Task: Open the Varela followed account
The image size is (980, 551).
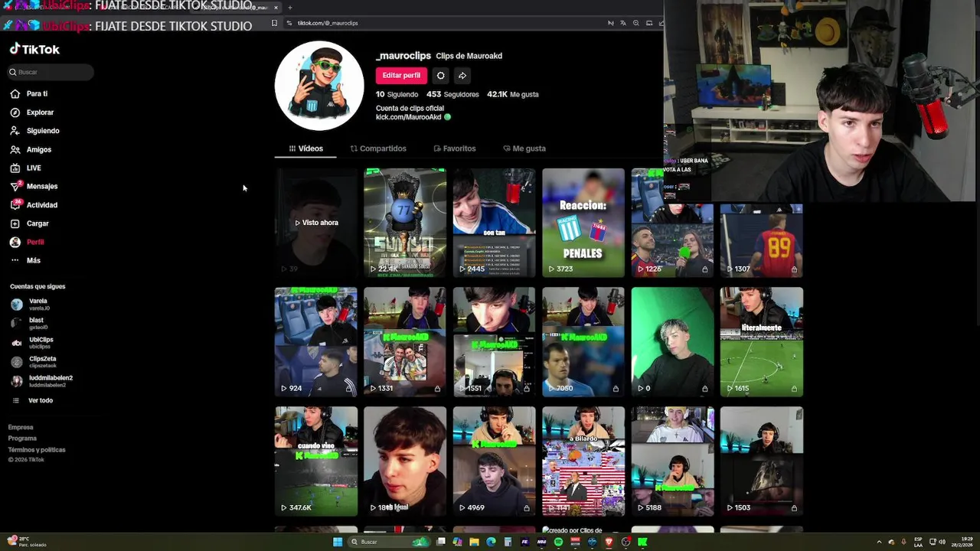Action: coord(31,304)
